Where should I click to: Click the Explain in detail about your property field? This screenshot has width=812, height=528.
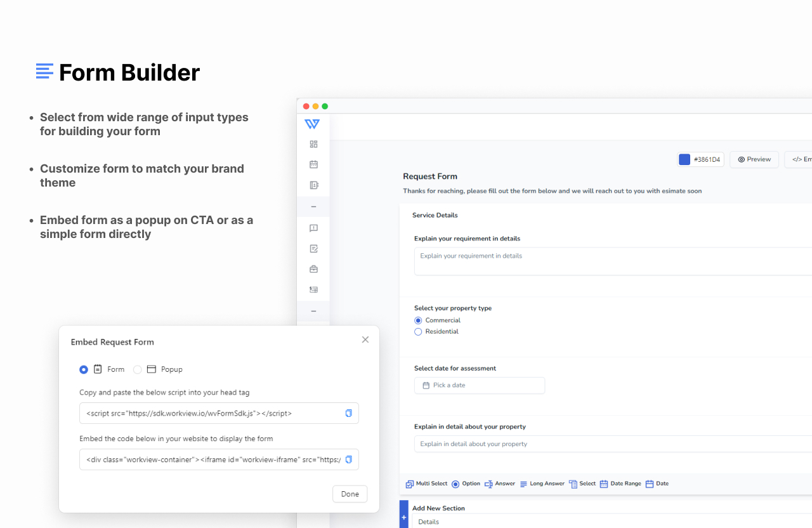613,444
